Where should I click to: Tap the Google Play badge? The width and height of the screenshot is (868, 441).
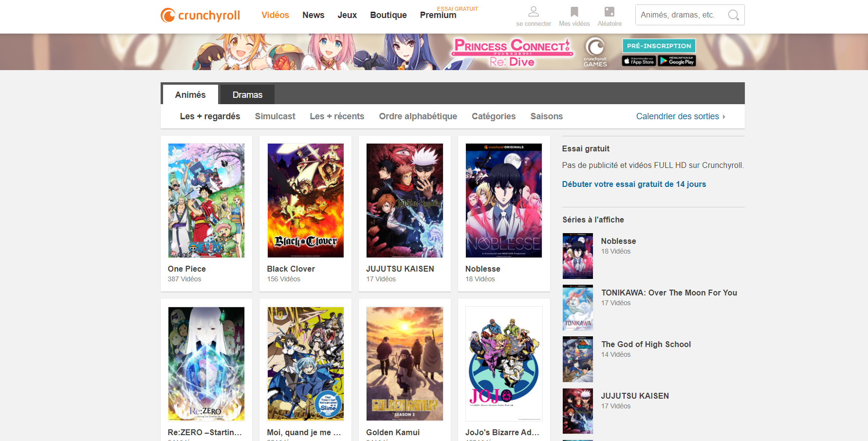[x=677, y=61]
